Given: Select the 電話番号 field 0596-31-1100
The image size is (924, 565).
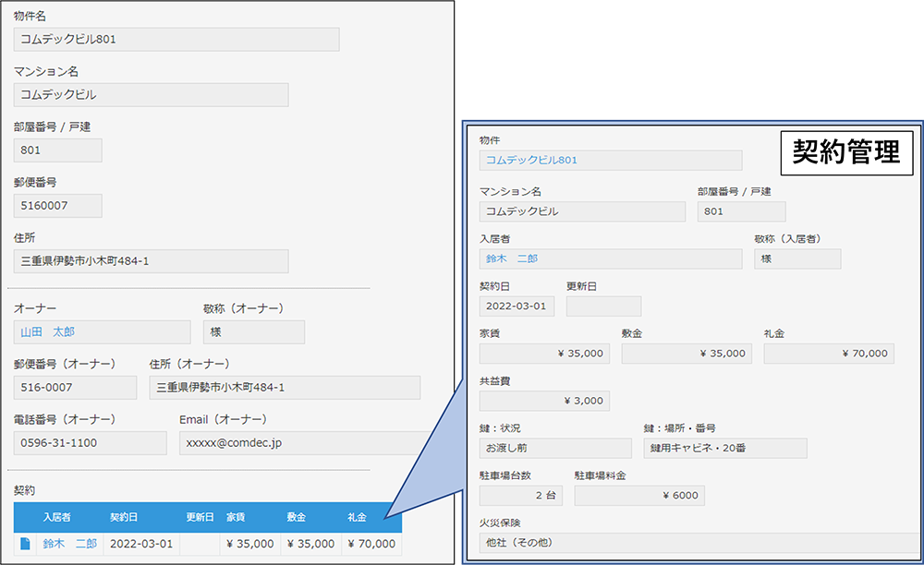Looking at the screenshot, I should (90, 443).
